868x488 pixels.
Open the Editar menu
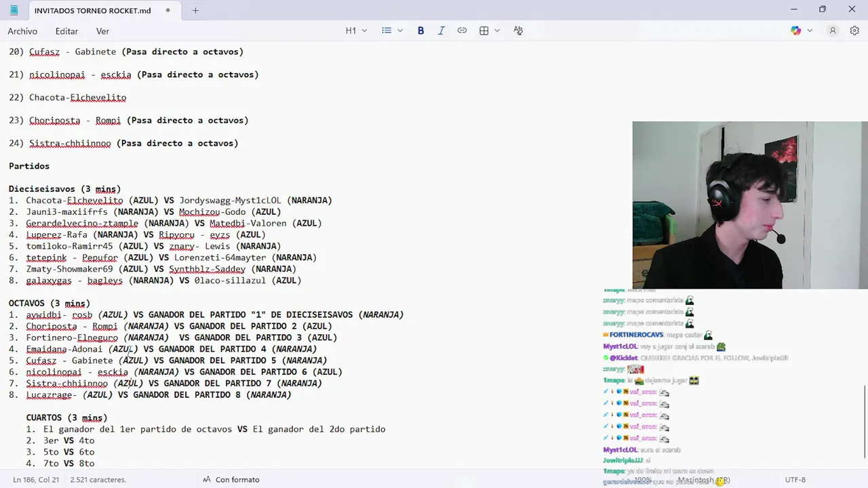coord(66,31)
